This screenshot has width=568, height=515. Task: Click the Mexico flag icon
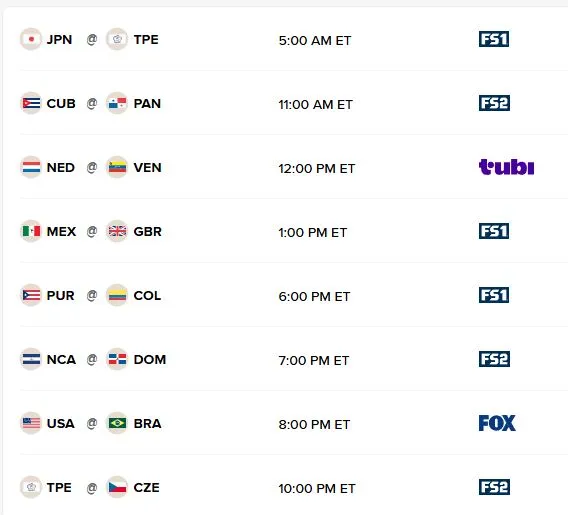click(x=31, y=231)
